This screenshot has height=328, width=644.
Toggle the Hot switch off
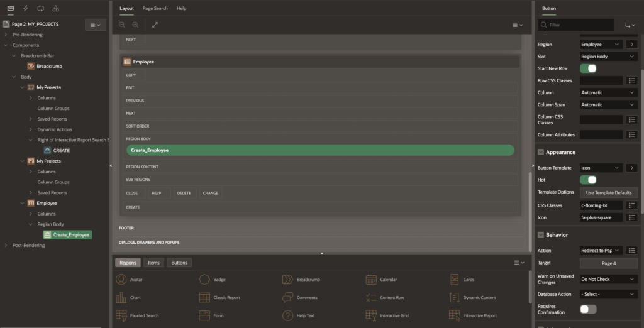pyautogui.click(x=588, y=180)
